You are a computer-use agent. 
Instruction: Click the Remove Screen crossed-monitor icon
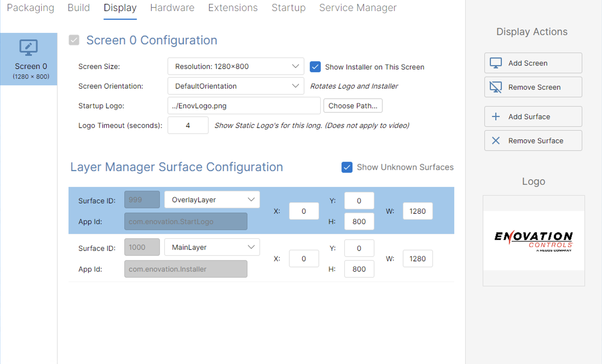pyautogui.click(x=496, y=87)
